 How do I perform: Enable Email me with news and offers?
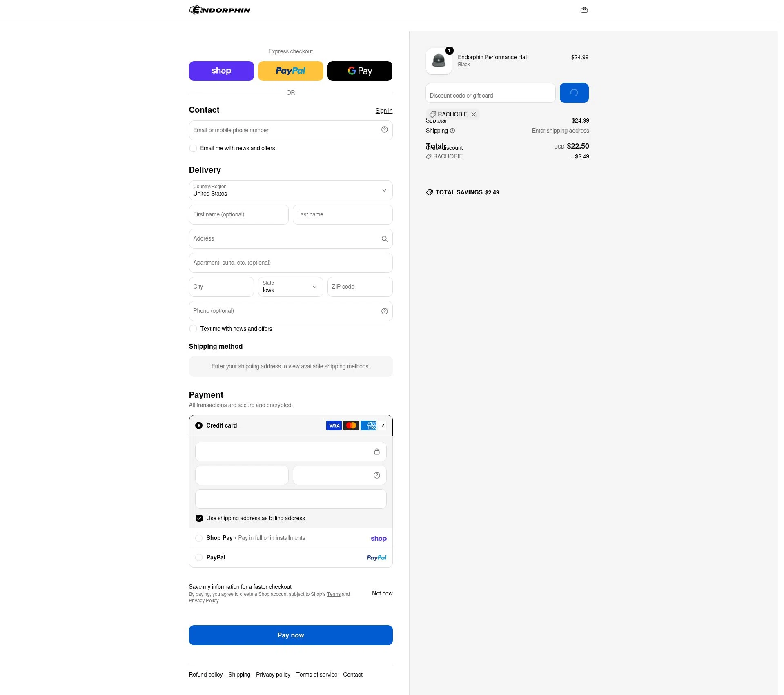click(193, 148)
